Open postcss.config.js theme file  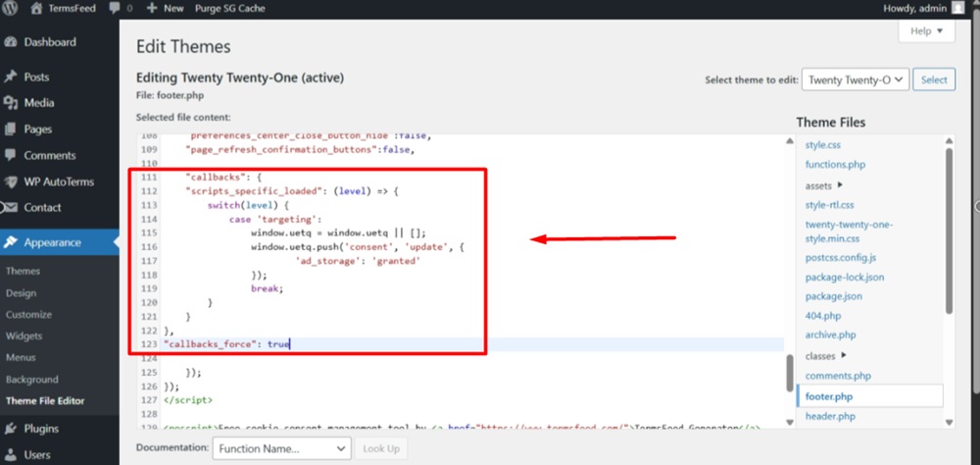tap(841, 257)
